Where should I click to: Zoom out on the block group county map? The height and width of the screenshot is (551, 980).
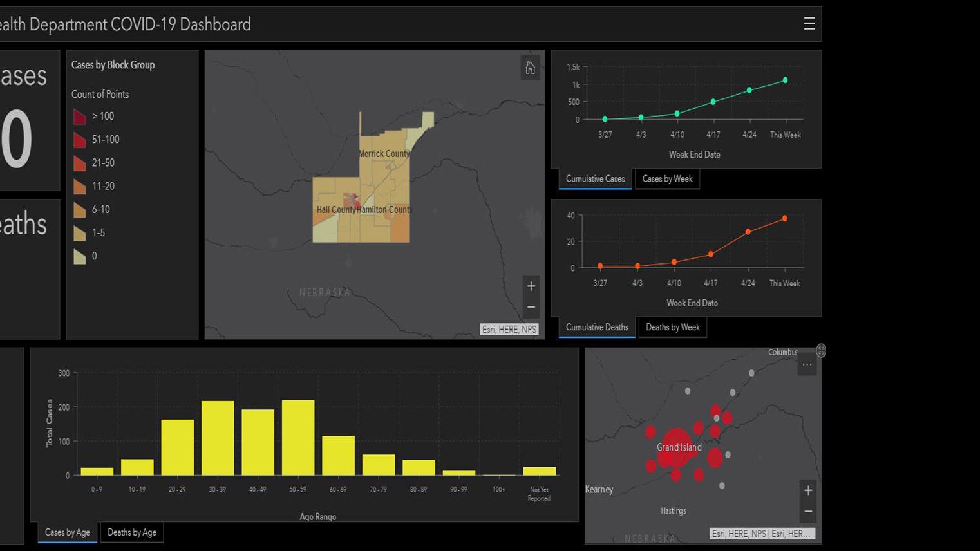531,308
